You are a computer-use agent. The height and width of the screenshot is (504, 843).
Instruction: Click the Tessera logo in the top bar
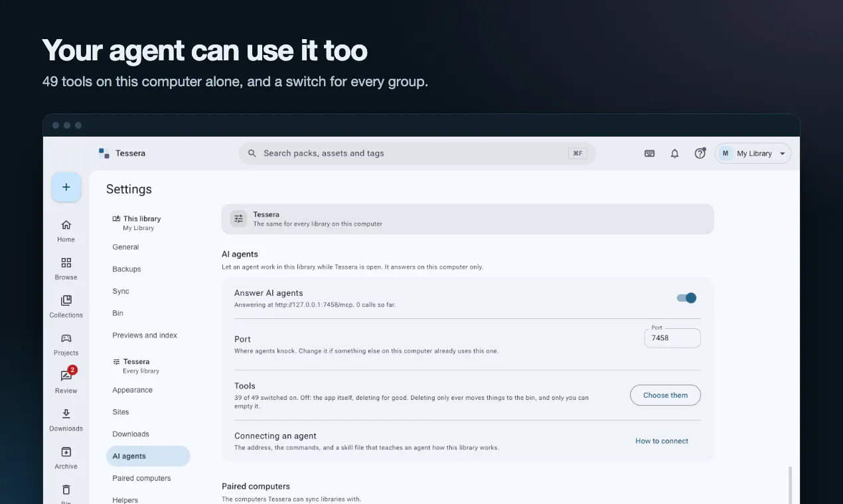click(104, 153)
